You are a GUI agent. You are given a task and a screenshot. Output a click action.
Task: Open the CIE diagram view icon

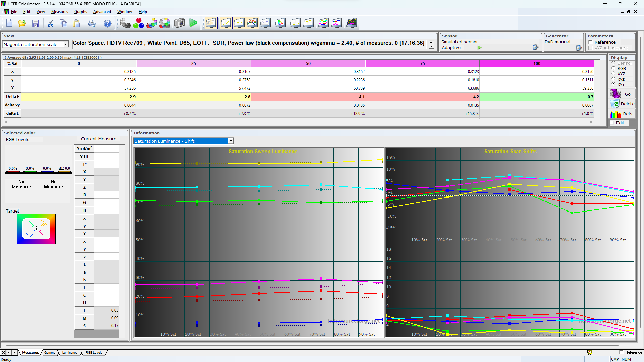tap(280, 23)
